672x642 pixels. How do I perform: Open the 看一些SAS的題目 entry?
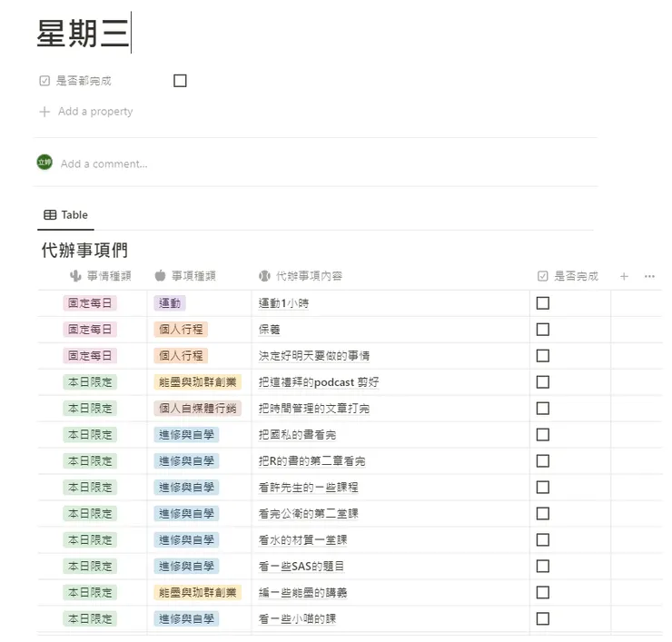pos(301,567)
